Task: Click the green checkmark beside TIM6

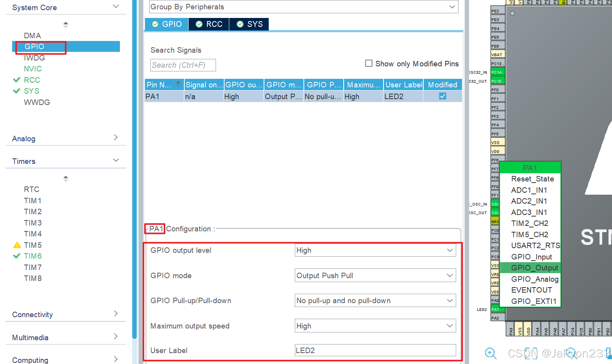Action: [16, 256]
